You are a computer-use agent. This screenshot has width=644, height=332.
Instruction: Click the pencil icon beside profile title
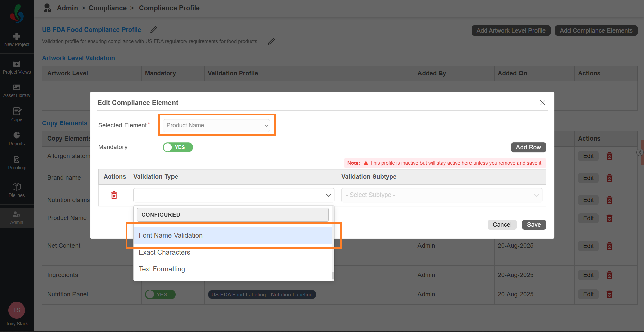(x=154, y=30)
